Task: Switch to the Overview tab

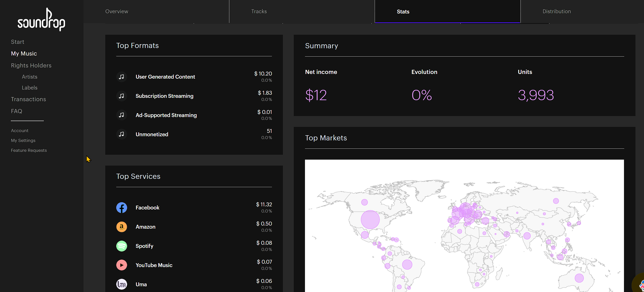Action: click(117, 11)
